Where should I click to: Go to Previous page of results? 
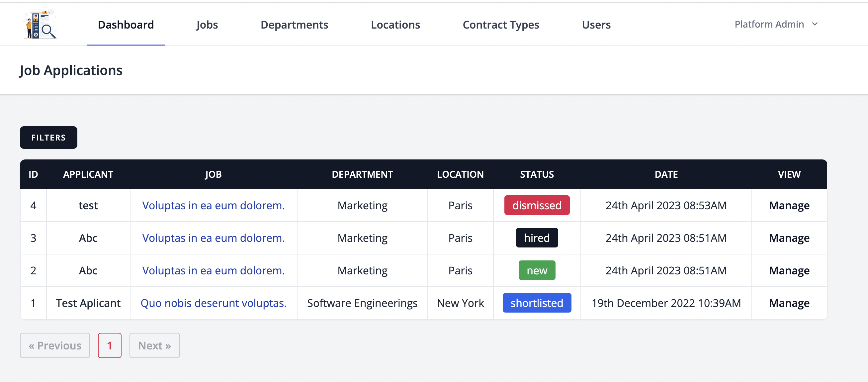[55, 345]
